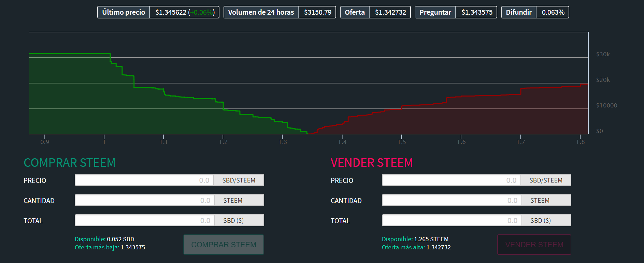
Task: Click the Difundir value 0.063%
Action: pyautogui.click(x=553, y=12)
